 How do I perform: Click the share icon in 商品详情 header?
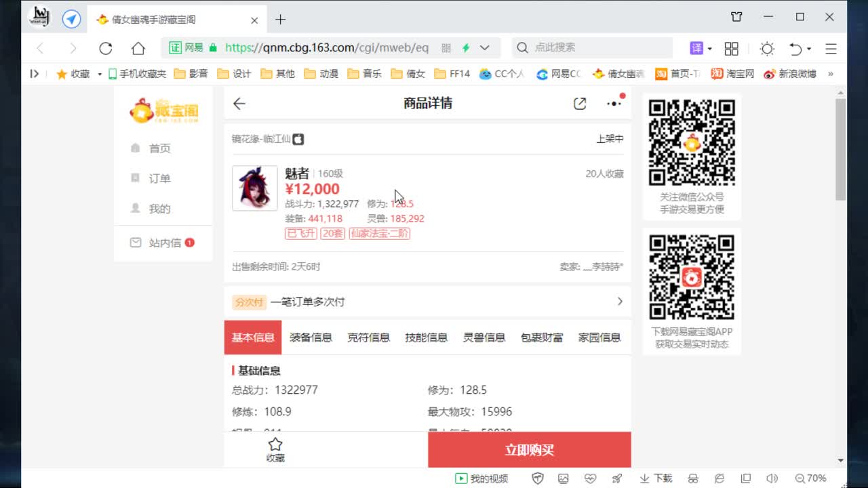coord(580,104)
